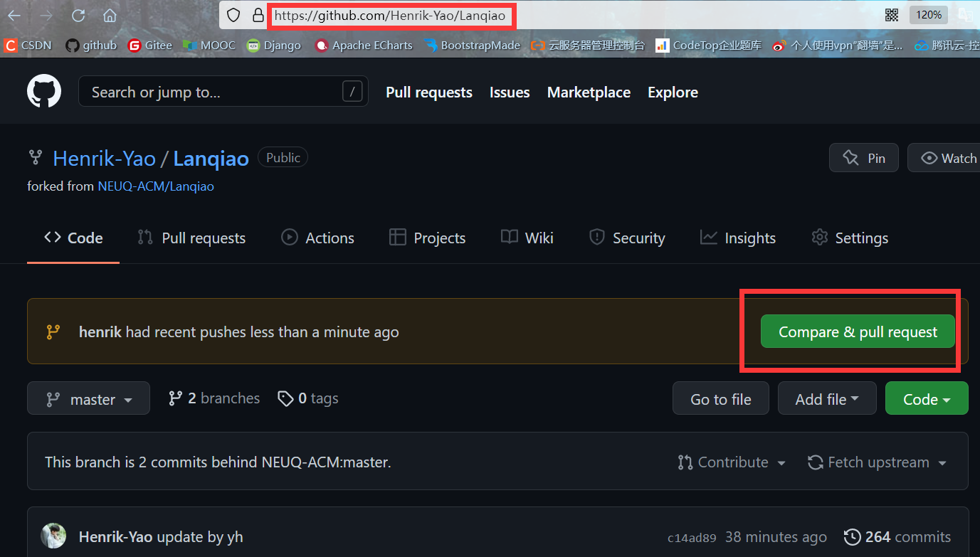The image size is (980, 557).
Task: Open browser home page icon
Action: [x=110, y=15]
